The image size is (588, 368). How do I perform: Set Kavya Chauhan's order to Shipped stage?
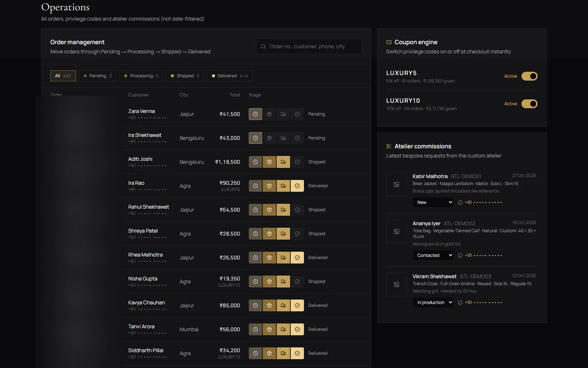283,305
